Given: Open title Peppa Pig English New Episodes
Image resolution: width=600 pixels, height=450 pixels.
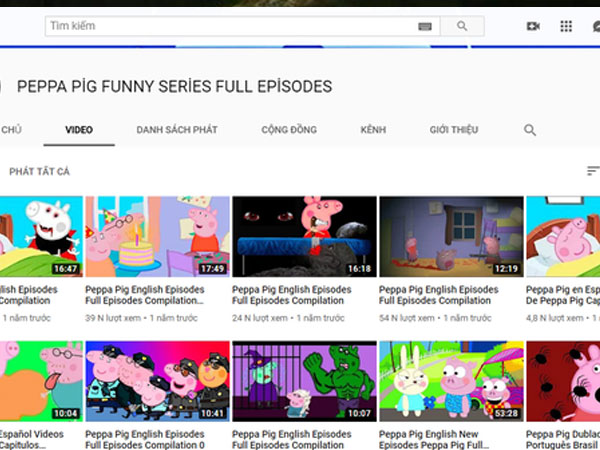Looking at the screenshot, I should point(434,440).
